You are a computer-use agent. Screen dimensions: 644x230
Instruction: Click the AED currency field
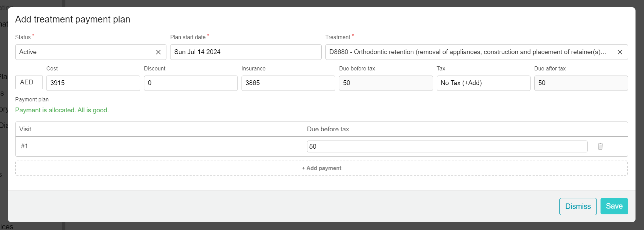pos(29,82)
